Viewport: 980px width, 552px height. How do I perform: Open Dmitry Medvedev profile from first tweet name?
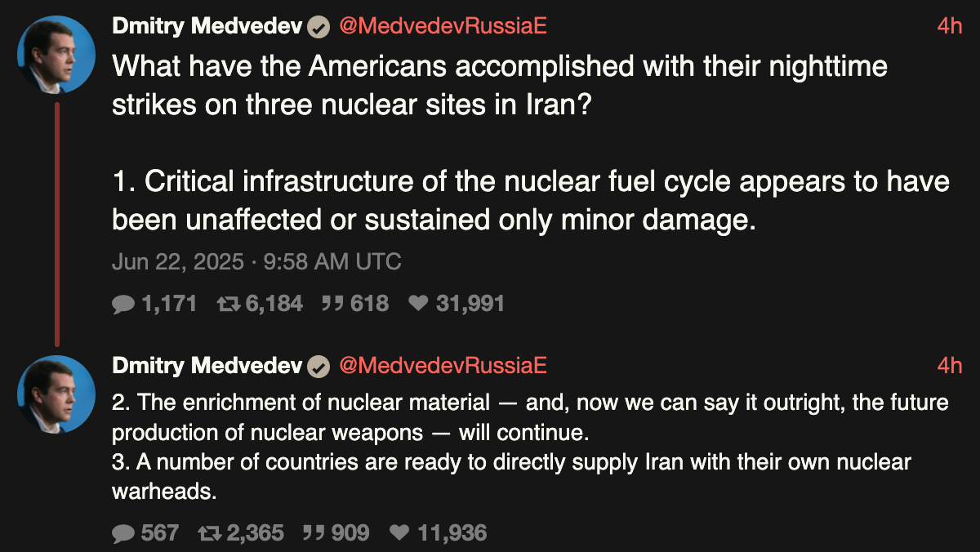(x=207, y=26)
